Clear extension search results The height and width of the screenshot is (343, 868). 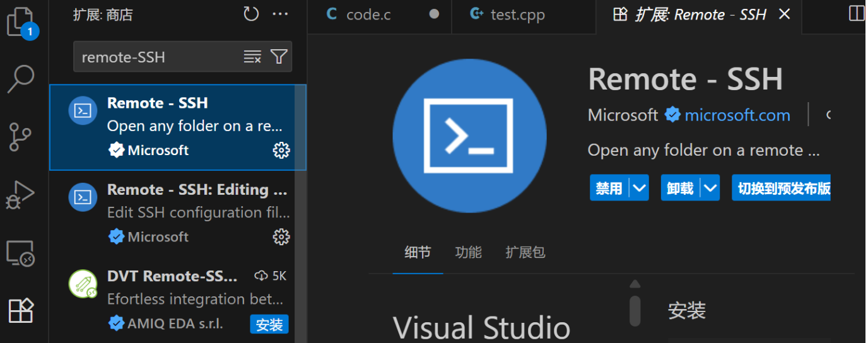click(252, 57)
